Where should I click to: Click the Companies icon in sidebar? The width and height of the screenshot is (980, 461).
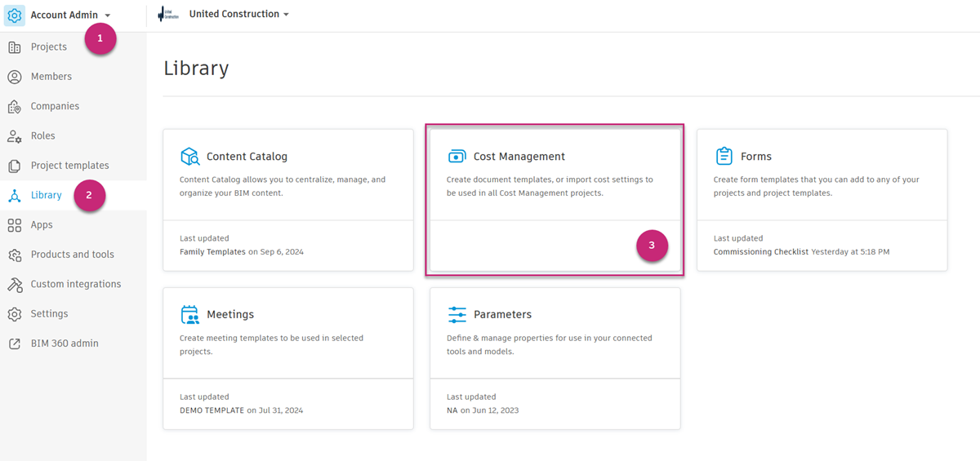click(x=15, y=107)
